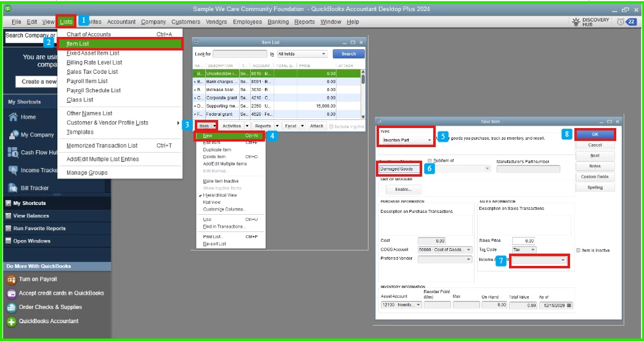644x341 pixels.
Task: Click the Open Windows panel icon
Action: [8, 241]
